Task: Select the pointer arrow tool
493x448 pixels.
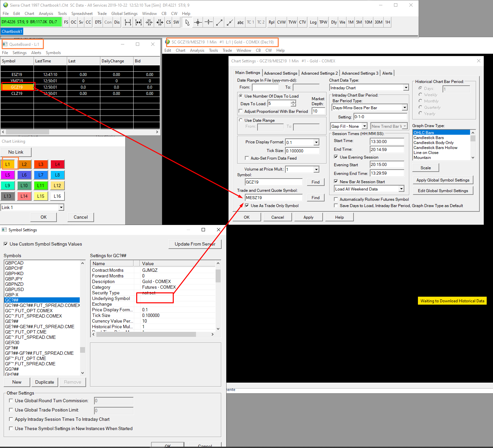Action: [x=187, y=22]
